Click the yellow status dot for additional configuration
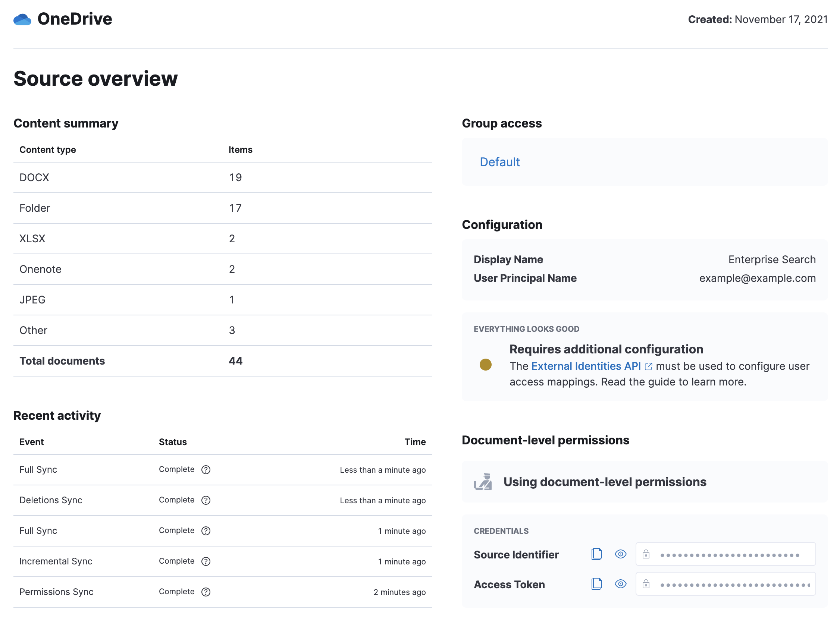The image size is (840, 633). (x=486, y=365)
